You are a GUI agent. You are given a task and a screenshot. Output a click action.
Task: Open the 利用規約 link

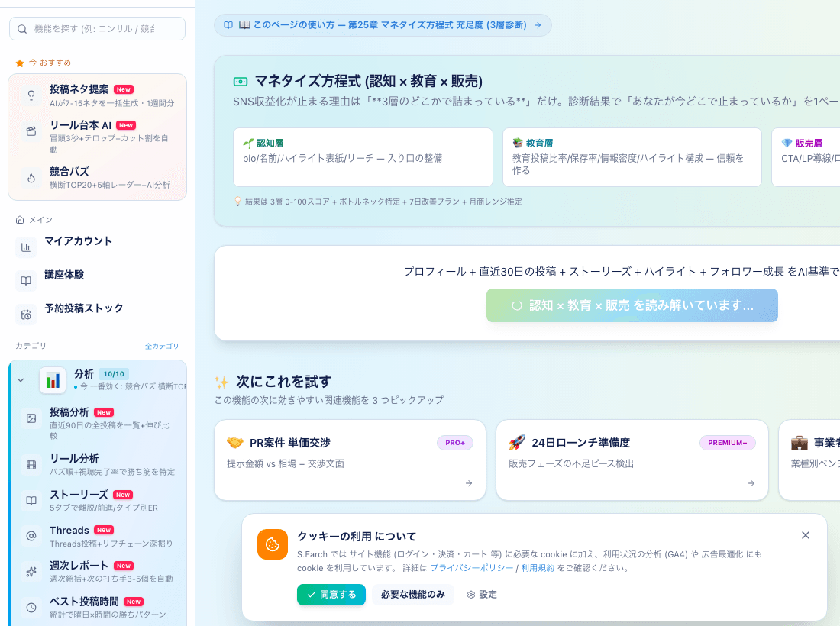point(538,568)
